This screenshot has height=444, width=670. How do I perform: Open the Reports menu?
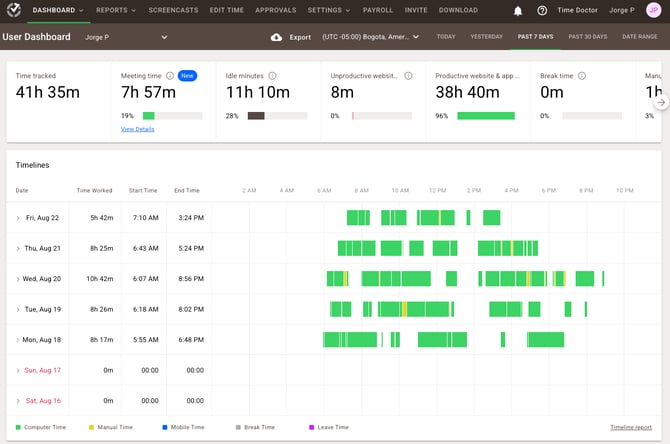114,11
